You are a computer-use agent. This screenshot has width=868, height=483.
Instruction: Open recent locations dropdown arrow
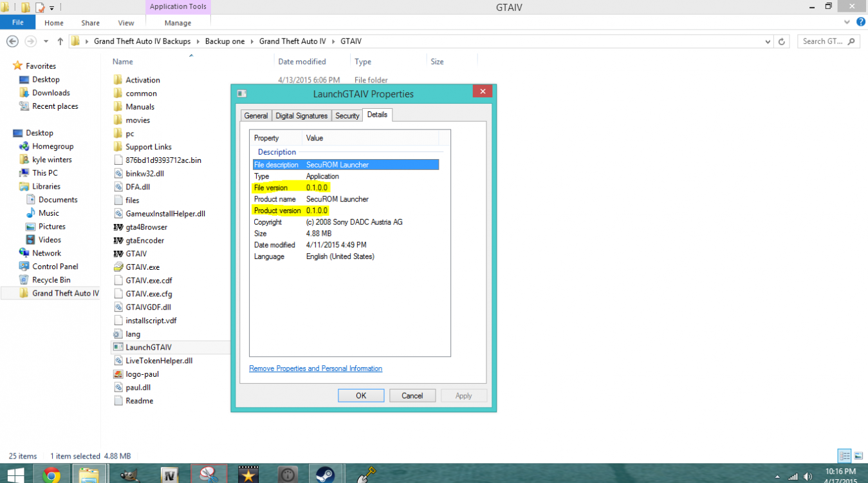pyautogui.click(x=46, y=41)
